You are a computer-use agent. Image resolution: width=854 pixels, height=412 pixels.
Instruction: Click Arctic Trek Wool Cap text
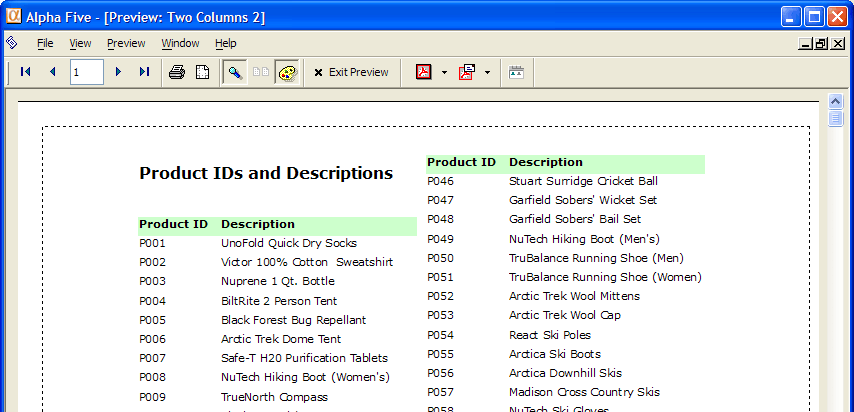[x=565, y=315]
